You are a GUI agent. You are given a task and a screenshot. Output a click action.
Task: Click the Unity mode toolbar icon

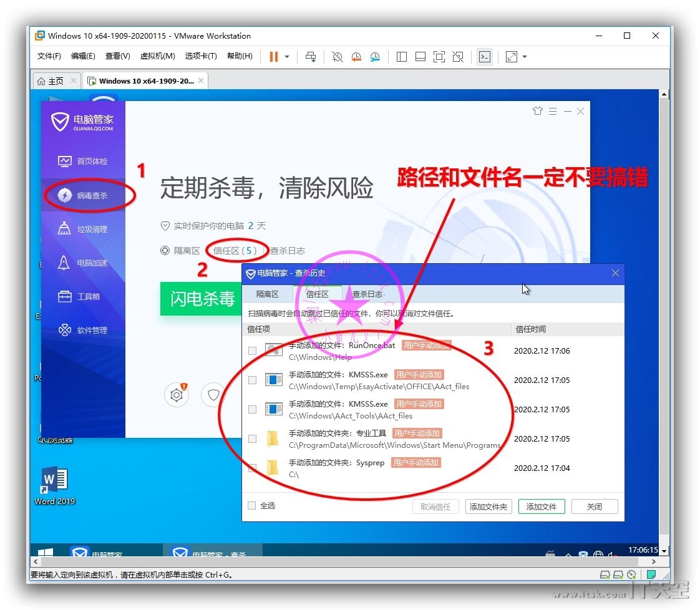coord(458,57)
